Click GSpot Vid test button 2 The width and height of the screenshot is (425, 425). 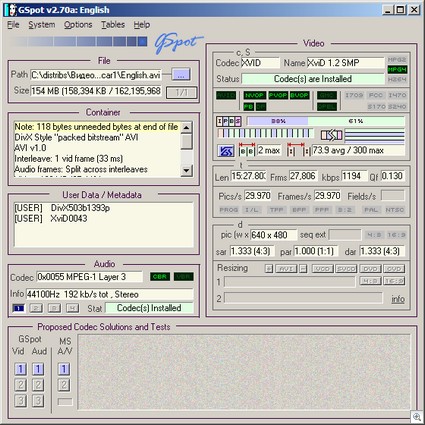pyautogui.click(x=20, y=385)
